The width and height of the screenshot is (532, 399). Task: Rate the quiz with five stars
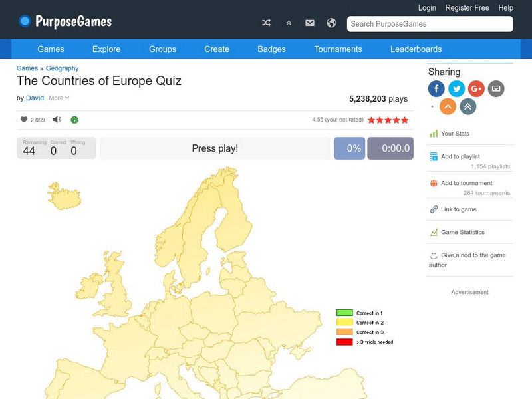[404, 120]
